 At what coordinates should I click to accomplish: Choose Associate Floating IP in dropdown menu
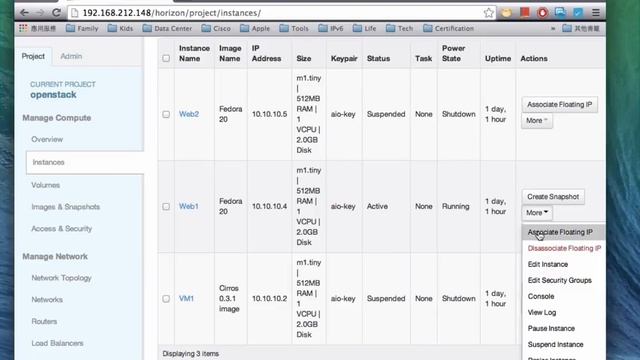coord(563,232)
